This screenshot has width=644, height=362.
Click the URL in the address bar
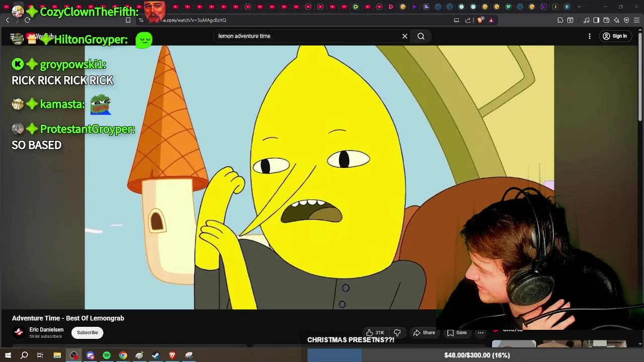click(194, 20)
